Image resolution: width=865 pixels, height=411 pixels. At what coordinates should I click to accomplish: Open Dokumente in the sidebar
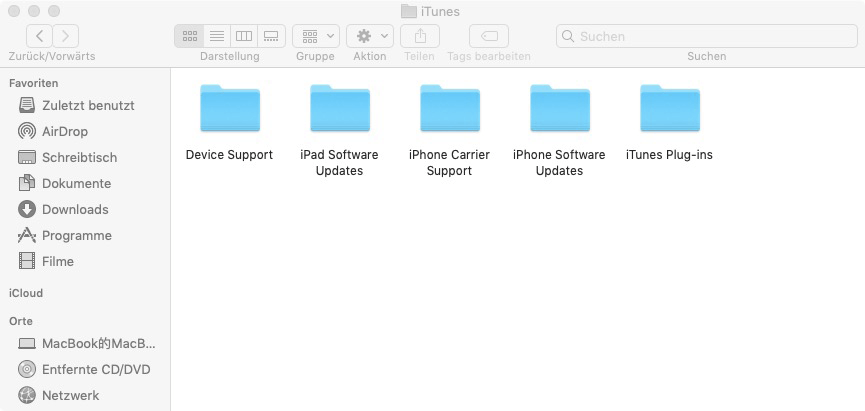(86, 183)
